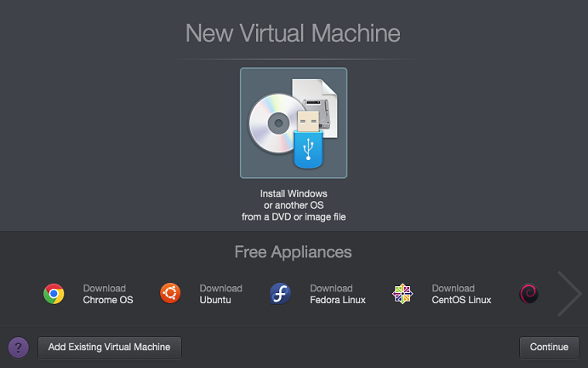Click the Continue button

click(549, 348)
